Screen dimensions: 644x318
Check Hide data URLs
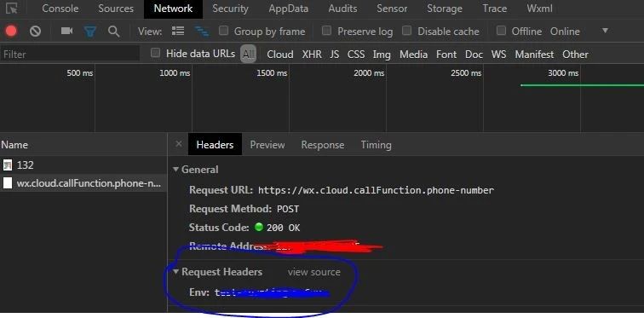pyautogui.click(x=155, y=53)
